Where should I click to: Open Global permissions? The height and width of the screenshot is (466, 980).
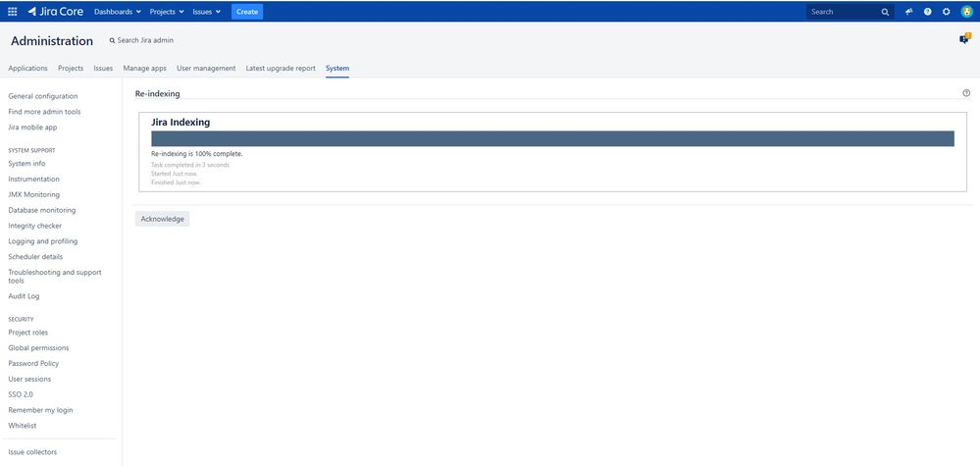(x=39, y=348)
